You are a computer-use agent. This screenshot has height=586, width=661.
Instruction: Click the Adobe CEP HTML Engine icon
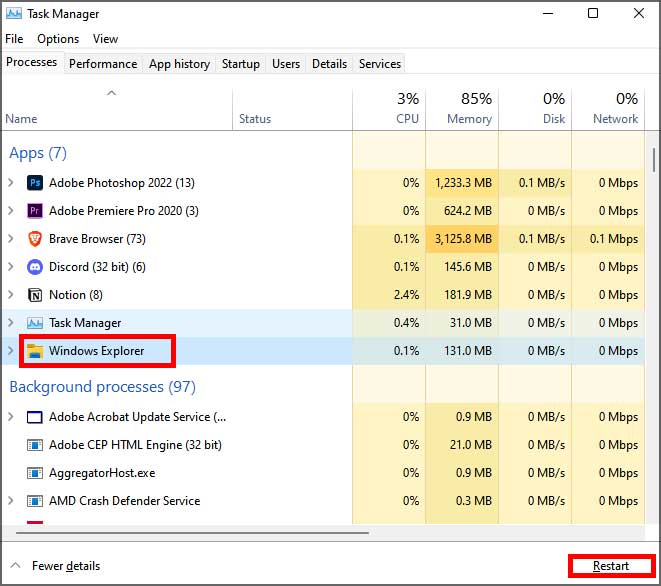pos(35,445)
